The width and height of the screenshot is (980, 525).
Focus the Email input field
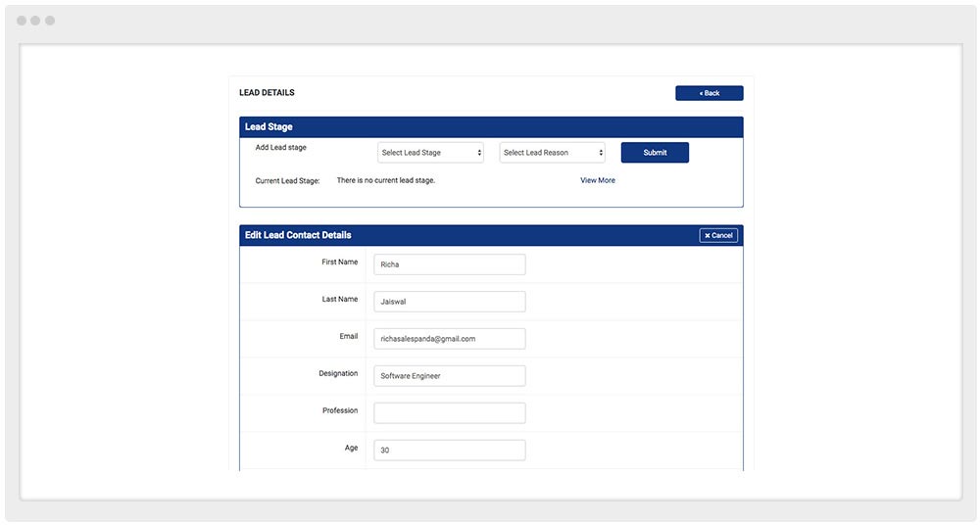pos(450,339)
